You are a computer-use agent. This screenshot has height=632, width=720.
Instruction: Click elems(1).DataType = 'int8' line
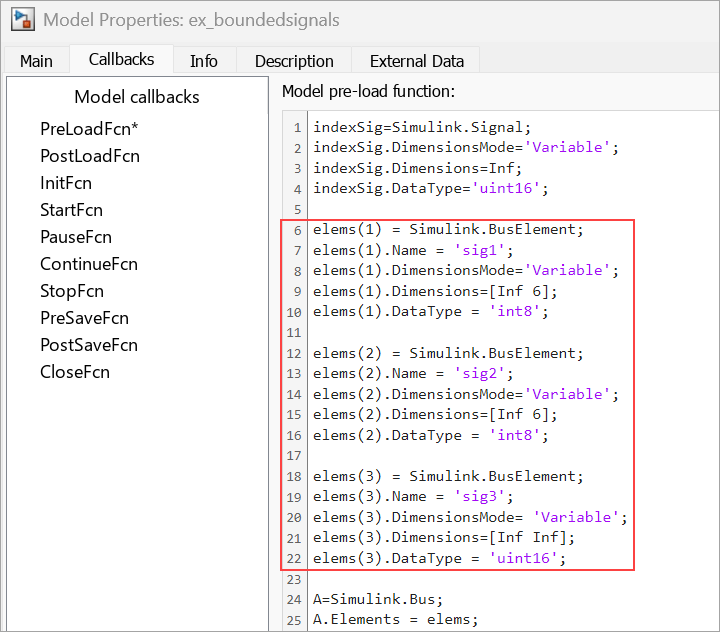(430, 312)
